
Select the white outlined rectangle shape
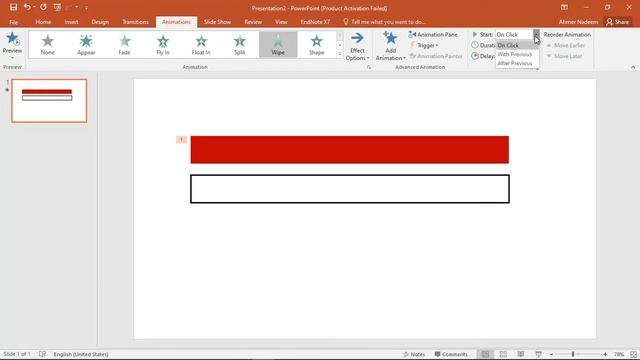tap(350, 189)
